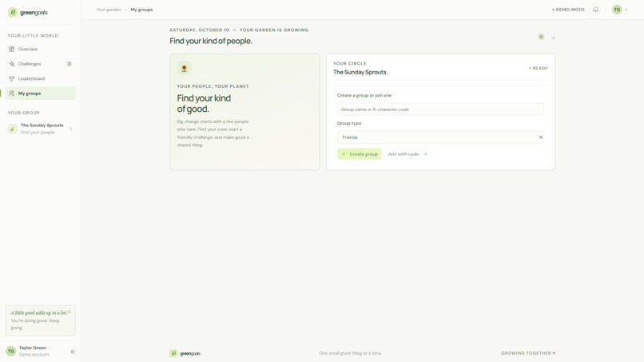The height and width of the screenshot is (362, 644).
Task: Click the Your garden breadcrumb
Action: (109, 10)
